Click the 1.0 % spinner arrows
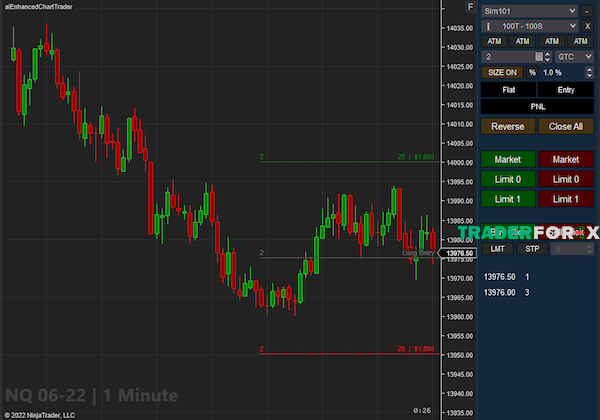 coord(589,72)
